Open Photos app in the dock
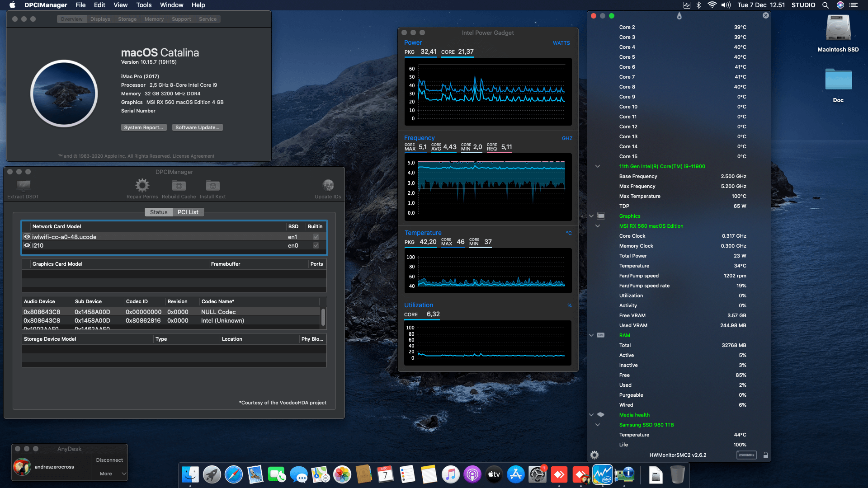868x488 pixels. [x=342, y=474]
